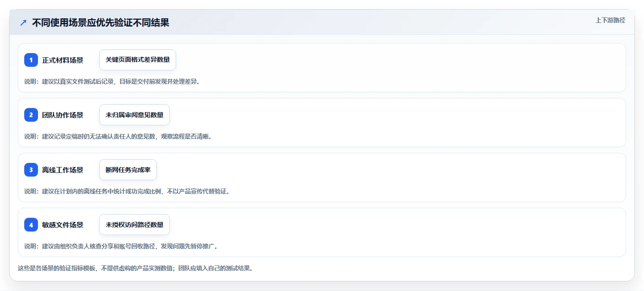Click the 正式材料场景 title
This screenshot has width=644, height=291.
pos(63,60)
